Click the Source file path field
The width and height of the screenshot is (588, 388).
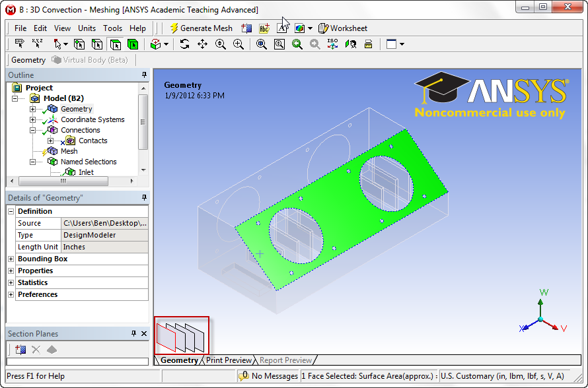click(x=104, y=223)
